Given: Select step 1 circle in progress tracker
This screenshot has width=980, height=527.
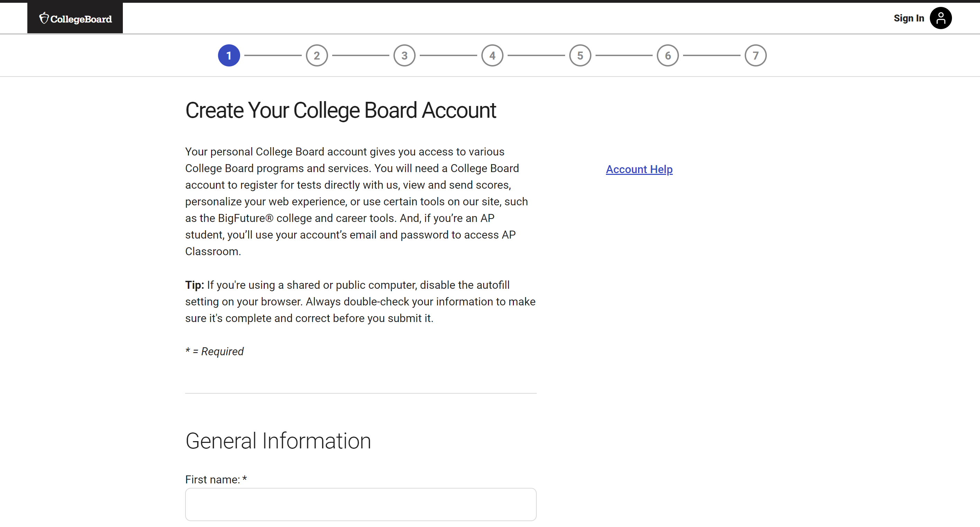Looking at the screenshot, I should coord(229,56).
